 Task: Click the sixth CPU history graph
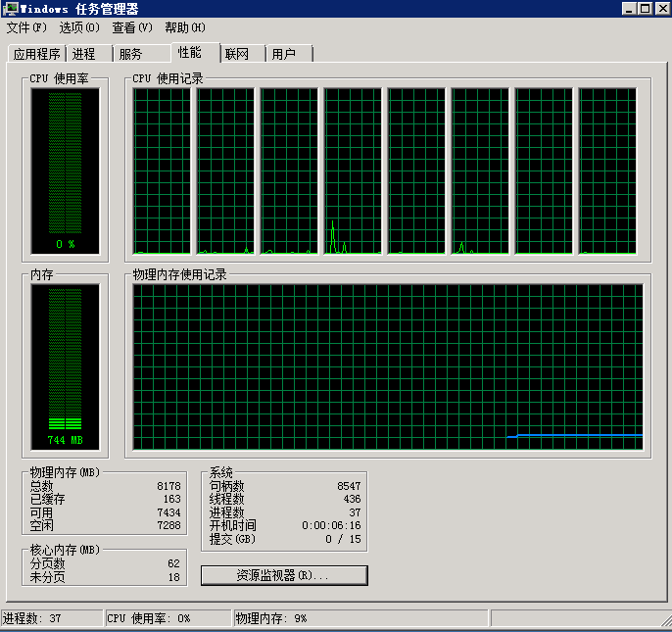click(x=480, y=171)
